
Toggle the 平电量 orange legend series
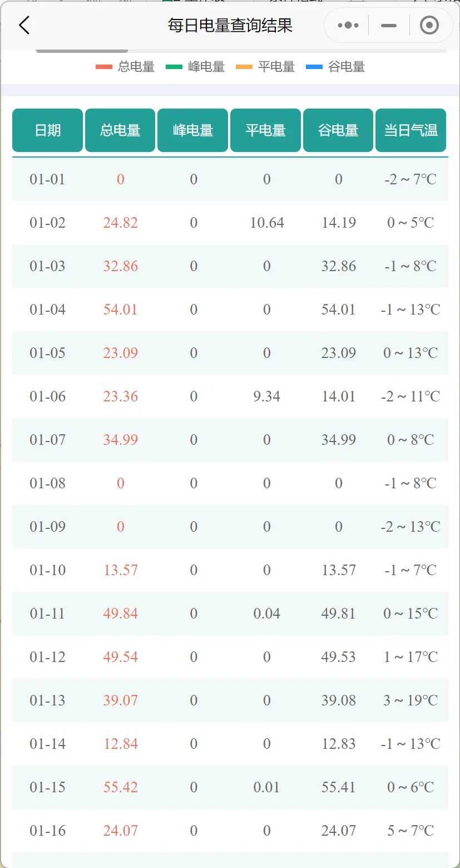pyautogui.click(x=265, y=67)
